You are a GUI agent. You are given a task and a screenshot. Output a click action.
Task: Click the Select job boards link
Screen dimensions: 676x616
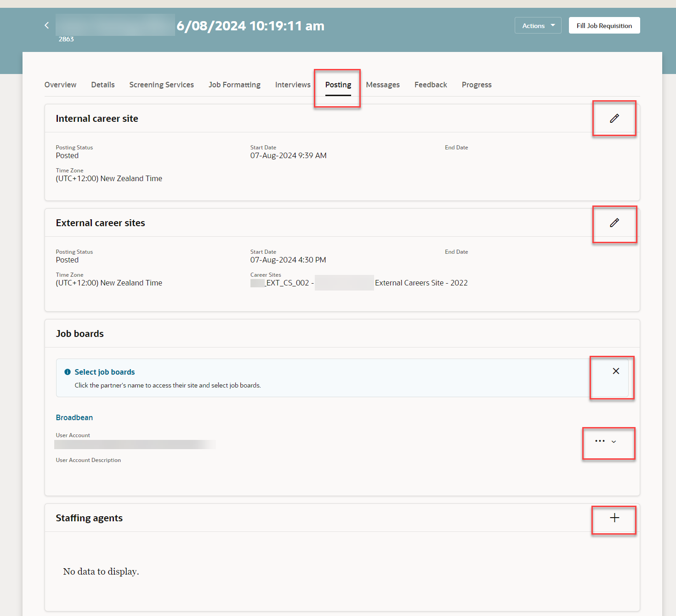(x=104, y=371)
